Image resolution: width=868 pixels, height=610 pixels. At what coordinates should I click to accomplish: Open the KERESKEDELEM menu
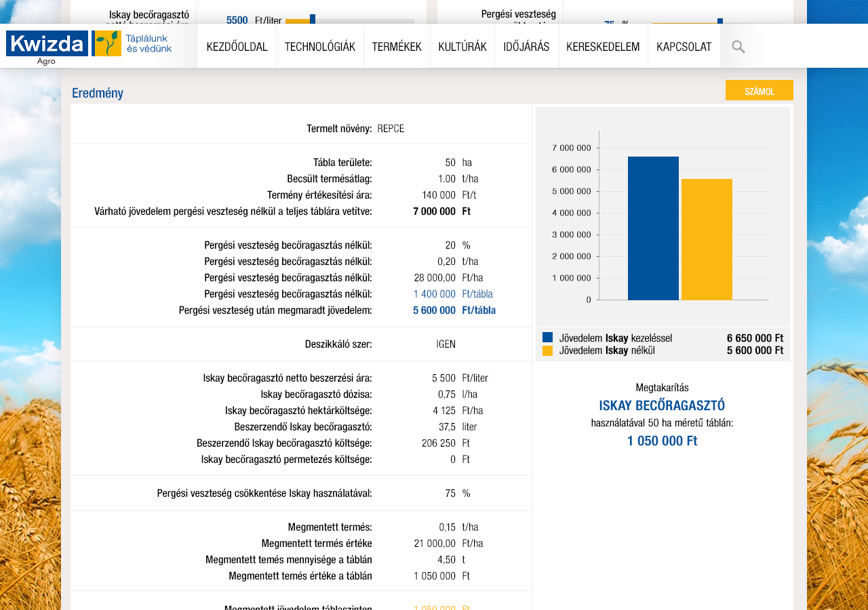pyautogui.click(x=604, y=47)
